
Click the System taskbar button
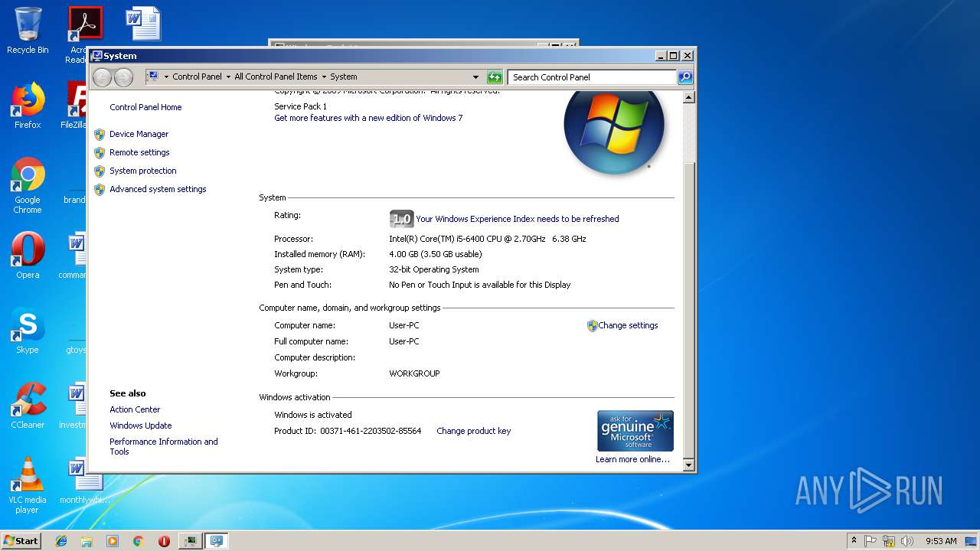[216, 541]
